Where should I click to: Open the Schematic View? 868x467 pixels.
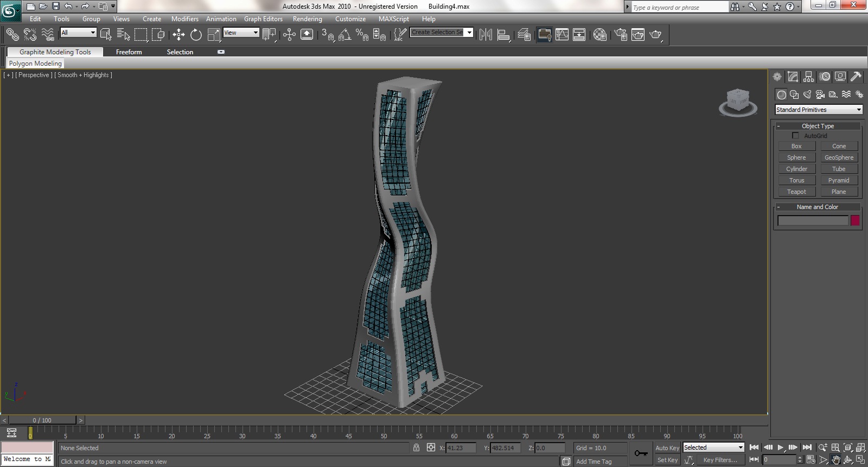[579, 35]
